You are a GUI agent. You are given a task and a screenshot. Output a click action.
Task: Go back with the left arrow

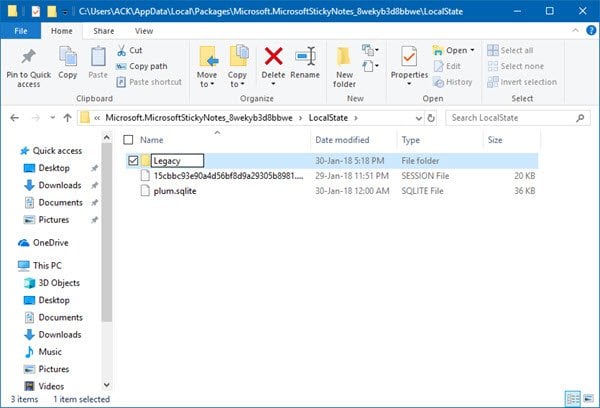(15, 118)
